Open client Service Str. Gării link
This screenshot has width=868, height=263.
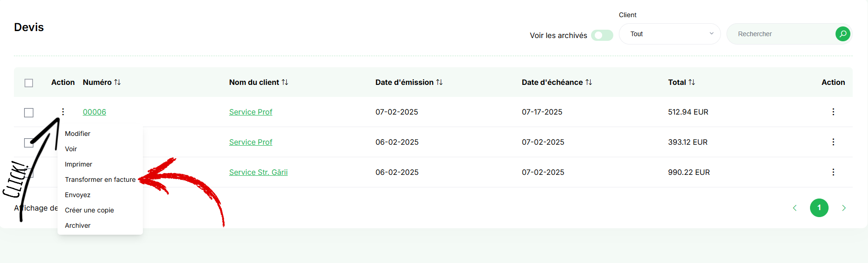(x=258, y=172)
